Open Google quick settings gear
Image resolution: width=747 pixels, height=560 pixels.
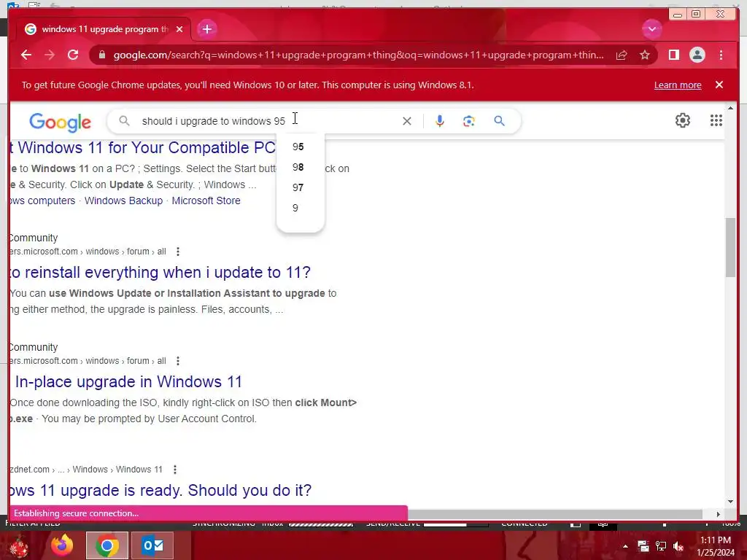[683, 120]
